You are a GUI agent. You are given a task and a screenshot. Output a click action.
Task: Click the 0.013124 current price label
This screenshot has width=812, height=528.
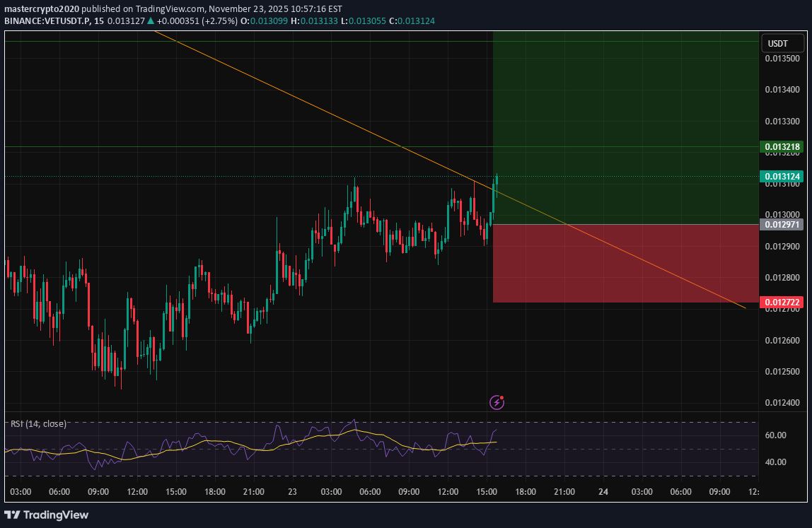pos(783,176)
